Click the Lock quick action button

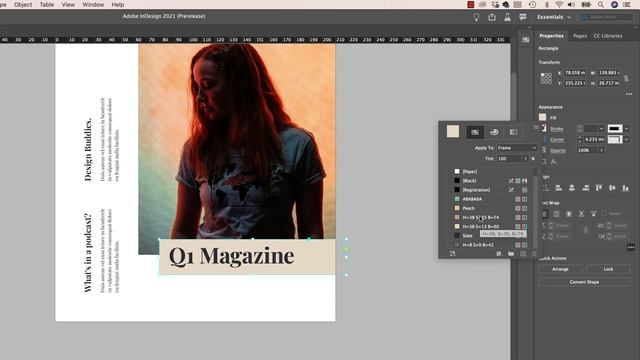pos(608,269)
